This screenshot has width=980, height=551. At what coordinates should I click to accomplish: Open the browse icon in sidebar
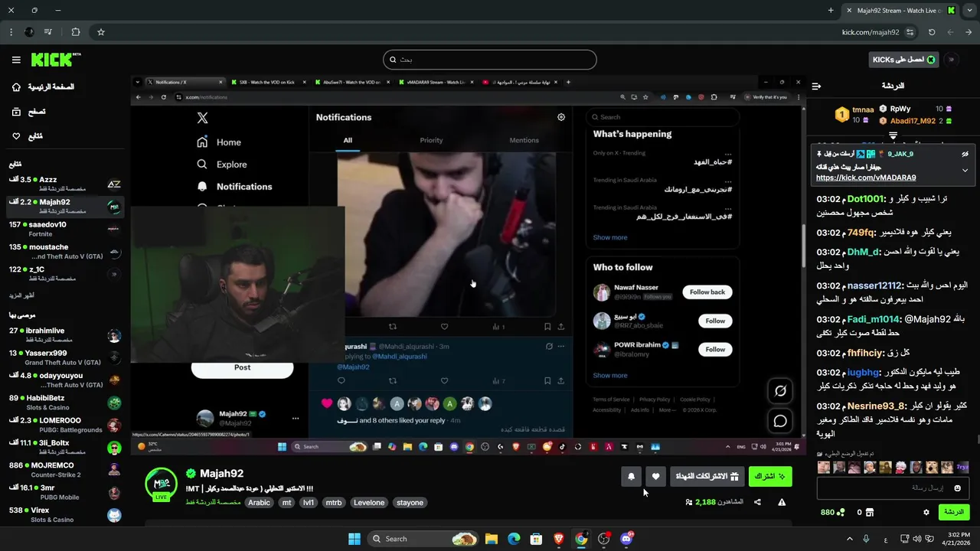click(16, 112)
